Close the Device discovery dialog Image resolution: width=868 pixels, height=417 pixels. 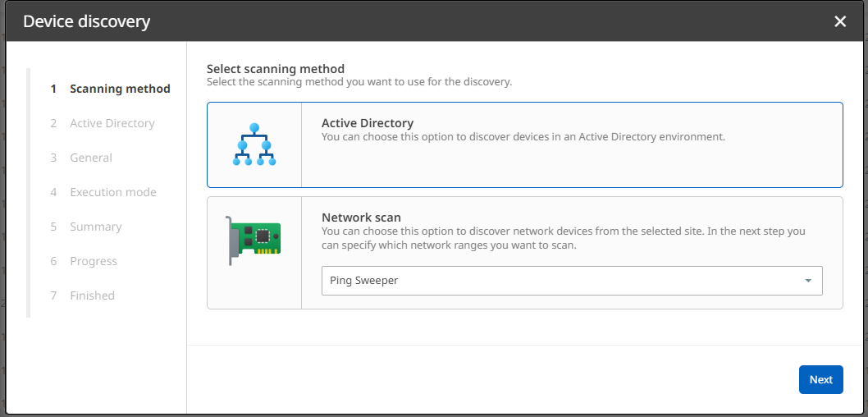point(840,21)
